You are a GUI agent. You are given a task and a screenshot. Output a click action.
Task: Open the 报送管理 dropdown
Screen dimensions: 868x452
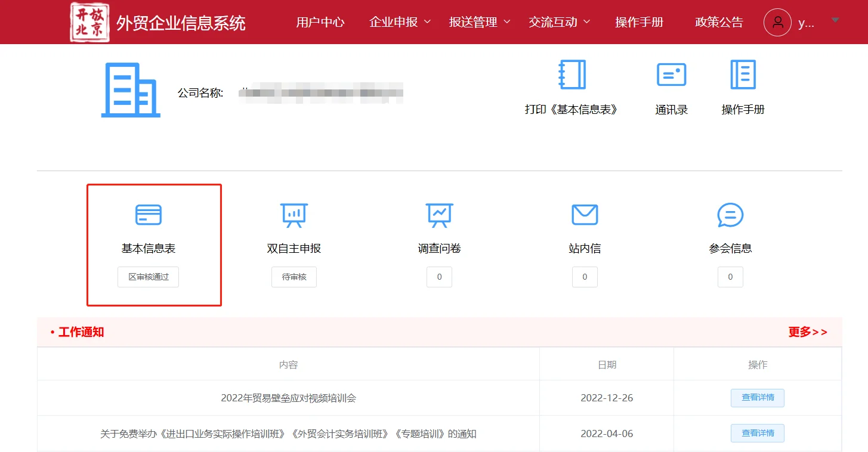point(478,21)
